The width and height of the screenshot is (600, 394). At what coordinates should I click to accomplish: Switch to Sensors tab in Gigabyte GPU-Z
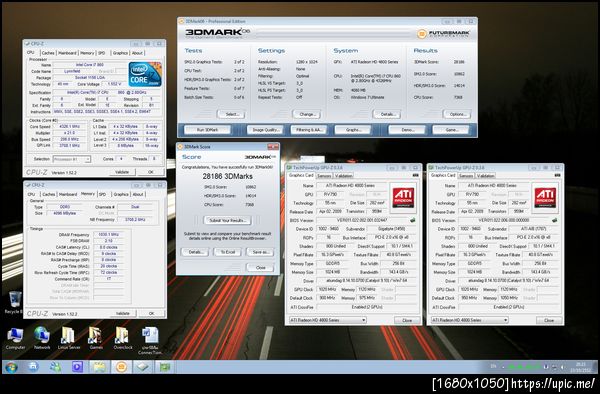pos(324,176)
